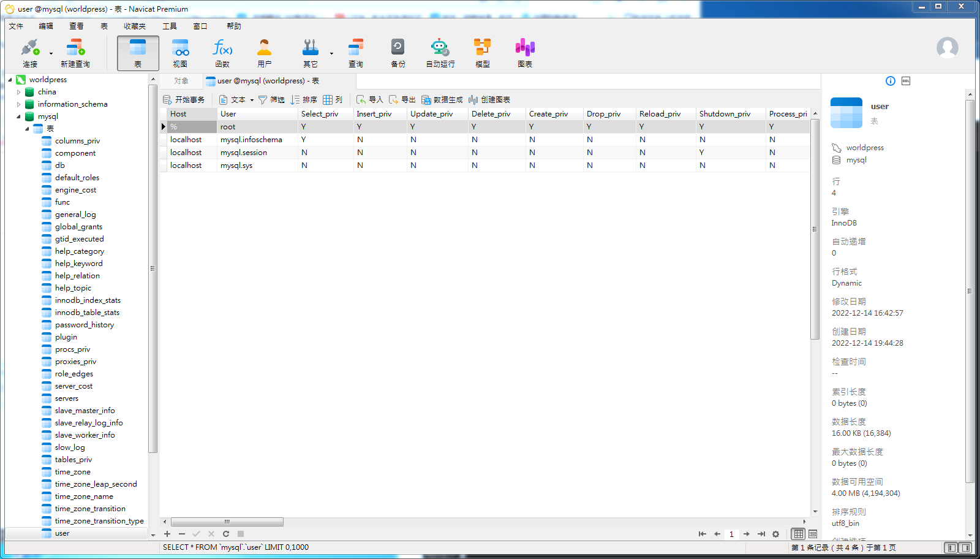Screen dimensions: 980x559
Task: Click the Select_priv column header
Action: (x=325, y=114)
